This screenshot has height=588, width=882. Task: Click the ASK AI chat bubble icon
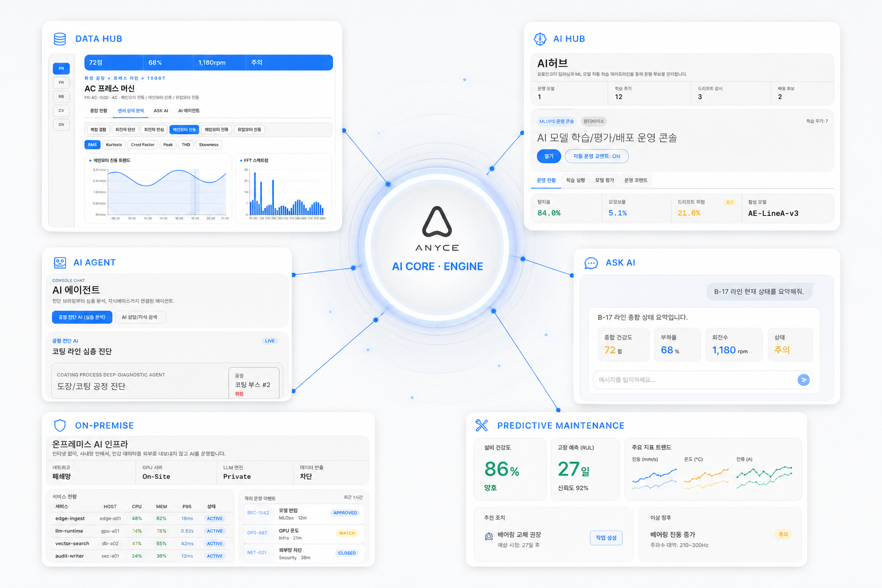[x=591, y=263]
